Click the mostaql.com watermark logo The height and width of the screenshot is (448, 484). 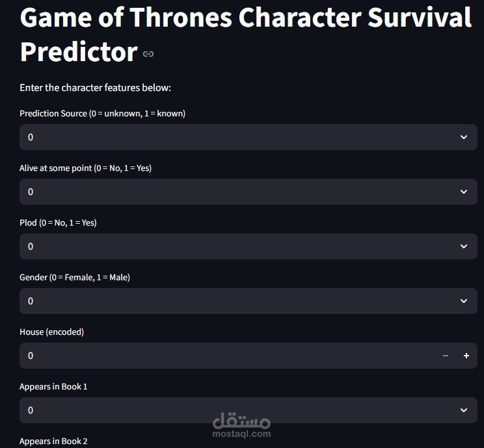(x=241, y=424)
